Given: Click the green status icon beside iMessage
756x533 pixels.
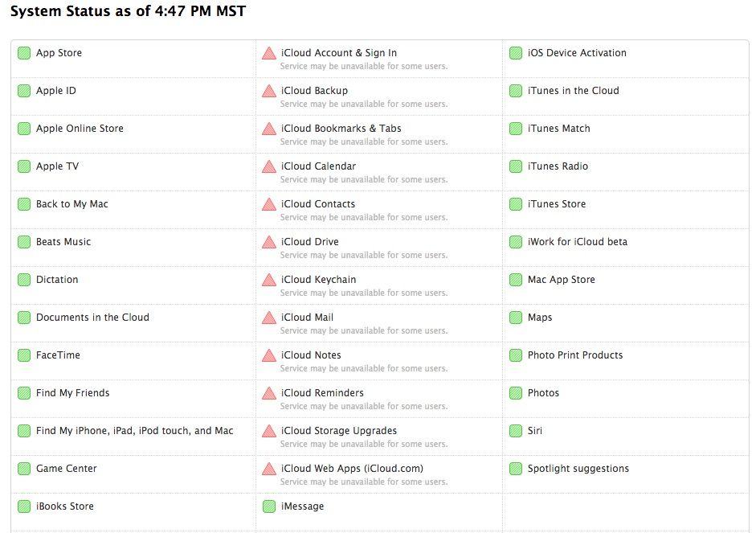Looking at the screenshot, I should coord(269,506).
